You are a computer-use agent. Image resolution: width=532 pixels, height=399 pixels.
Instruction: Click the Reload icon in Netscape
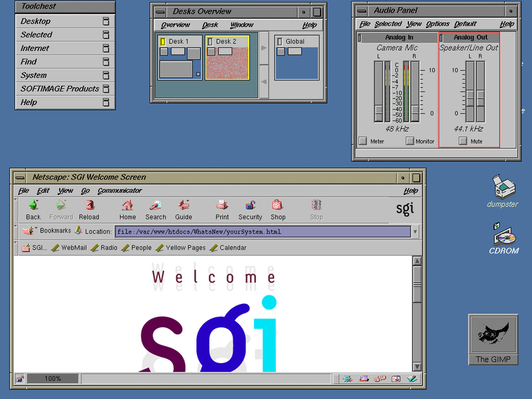tap(90, 208)
